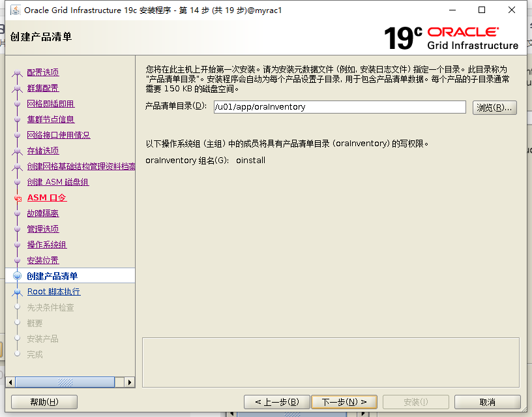Click the step list horizontal scrollbar thumb
Viewport: 532px width, 417px height.
coord(65,382)
